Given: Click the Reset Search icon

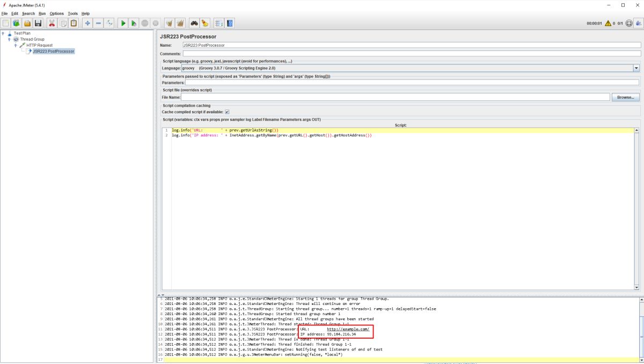Looking at the screenshot, I should (205, 23).
